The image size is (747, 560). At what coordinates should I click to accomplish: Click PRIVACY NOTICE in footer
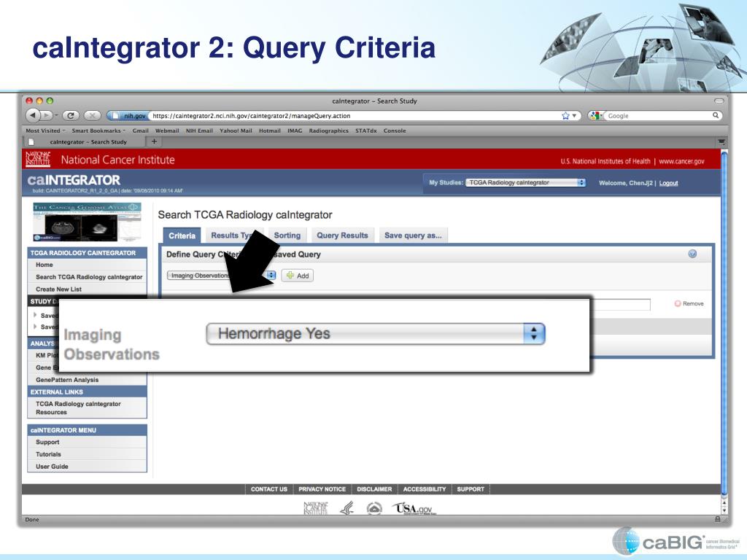coord(322,489)
